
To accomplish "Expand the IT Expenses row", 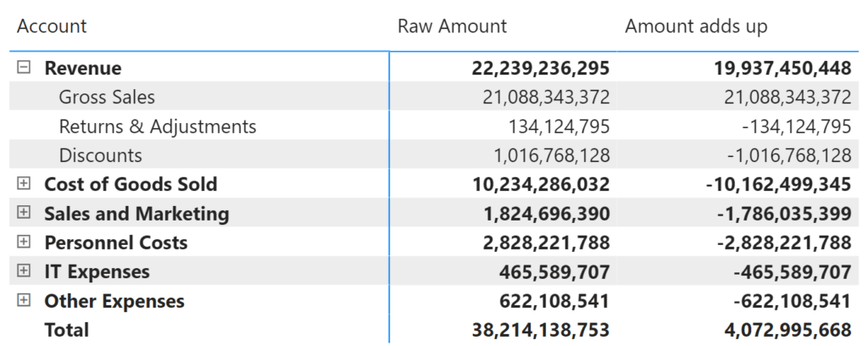I will point(24,271).
